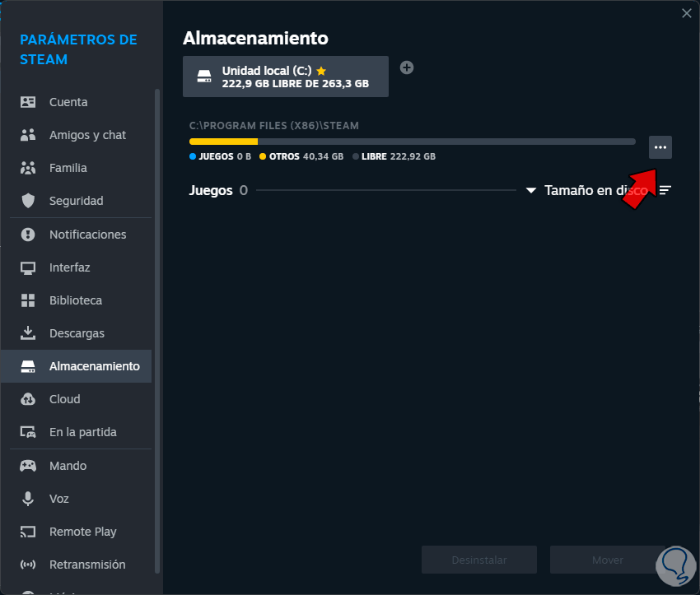Open the Cuenta settings icon
The width and height of the screenshot is (700, 595).
pos(28,102)
